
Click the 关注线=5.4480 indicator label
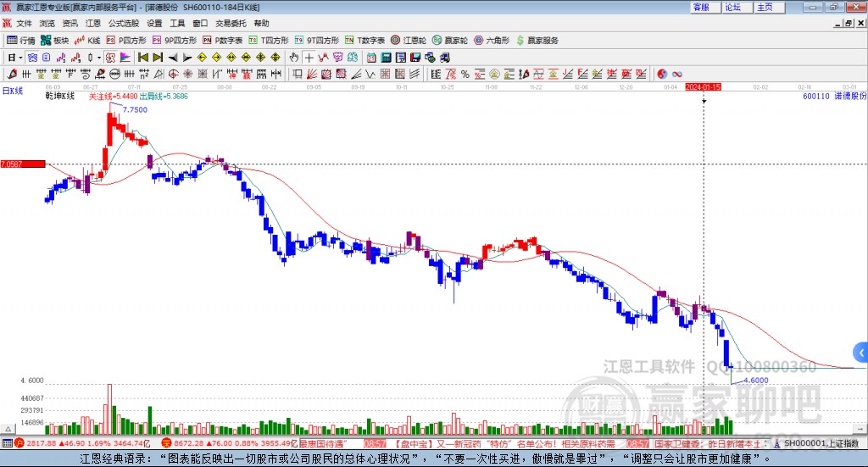[113, 97]
